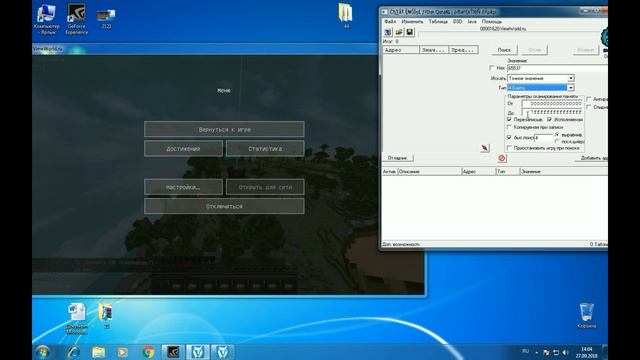
Task: Toggle the Hex checkbox
Action: pos(491,68)
